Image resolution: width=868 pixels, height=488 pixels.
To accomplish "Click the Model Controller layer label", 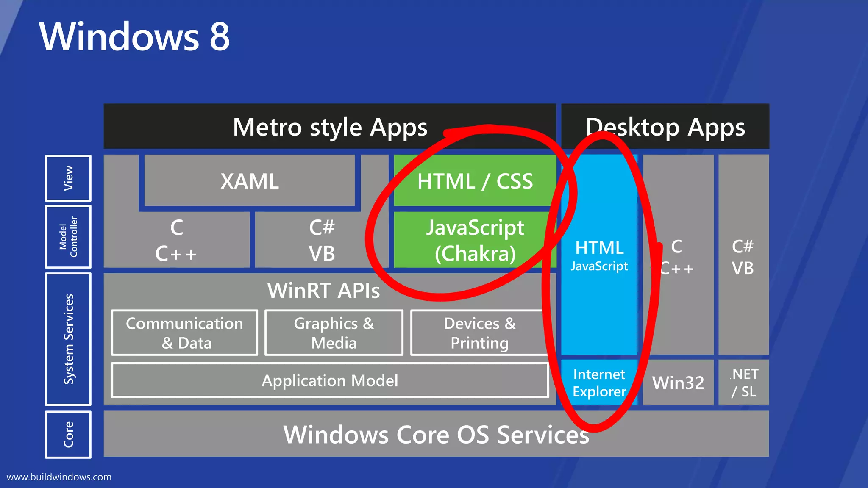I will [x=68, y=237].
